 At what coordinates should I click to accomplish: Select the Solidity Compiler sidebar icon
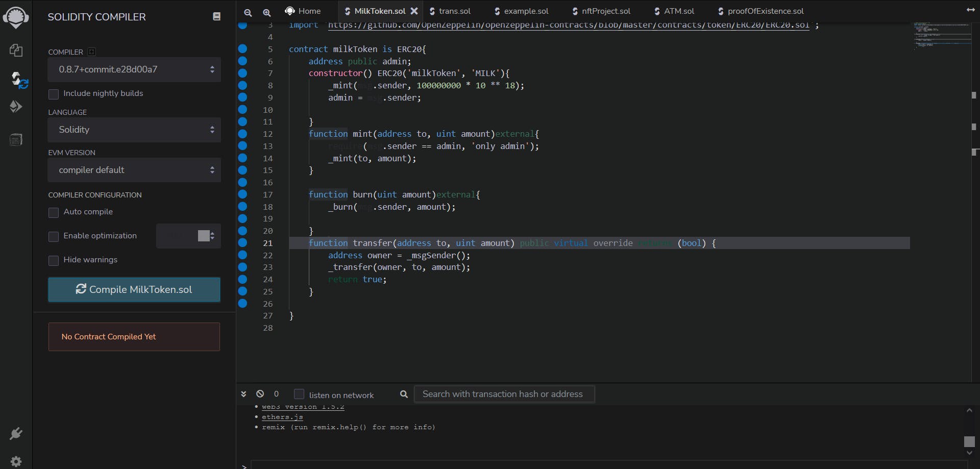[x=19, y=80]
